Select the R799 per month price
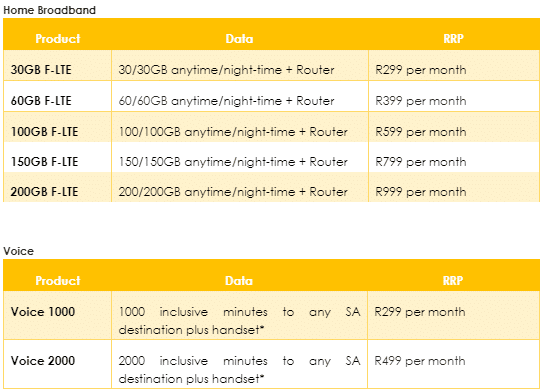The image size is (548, 390). [421, 162]
